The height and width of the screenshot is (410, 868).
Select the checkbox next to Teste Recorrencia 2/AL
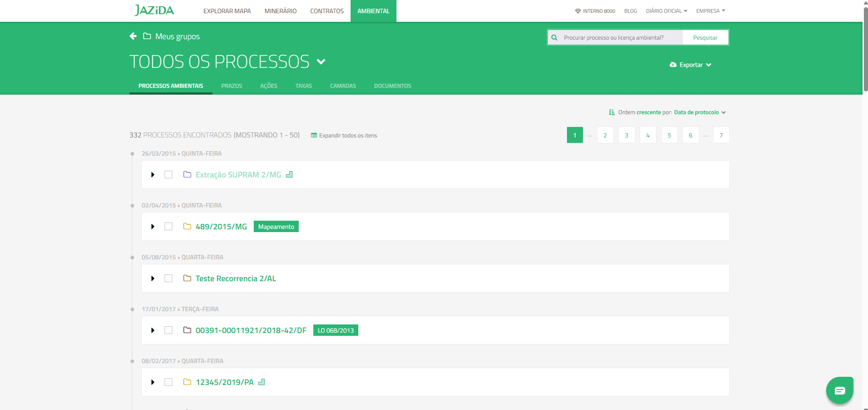168,278
